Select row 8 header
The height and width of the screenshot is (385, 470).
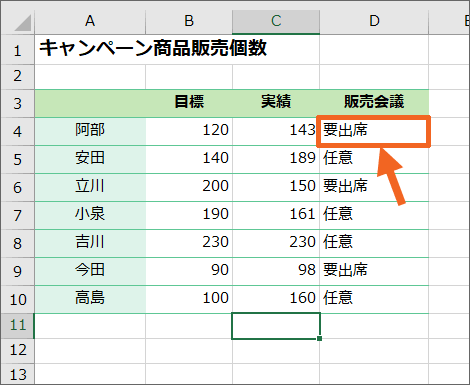coord(17,243)
